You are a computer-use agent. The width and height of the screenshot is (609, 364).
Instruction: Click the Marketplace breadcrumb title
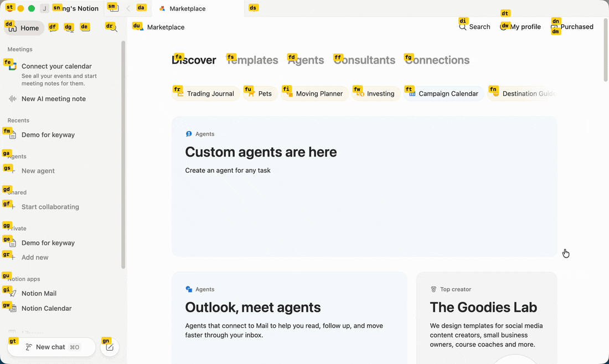click(x=166, y=27)
